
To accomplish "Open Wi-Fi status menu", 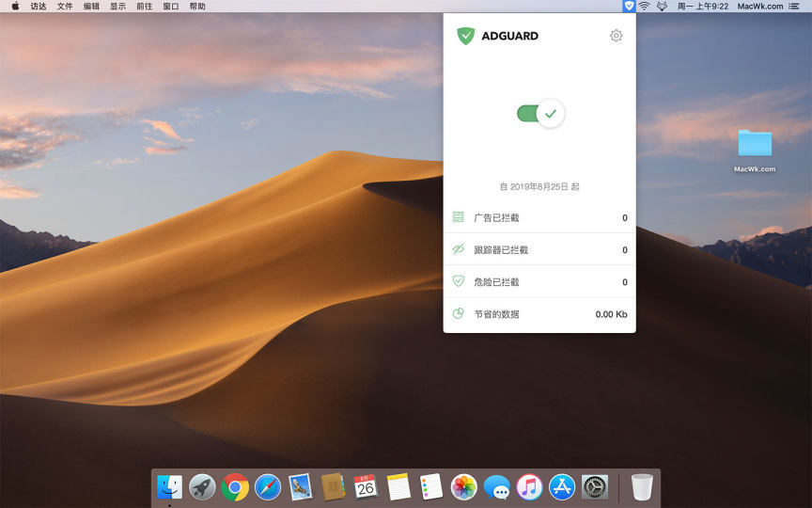I will click(644, 6).
